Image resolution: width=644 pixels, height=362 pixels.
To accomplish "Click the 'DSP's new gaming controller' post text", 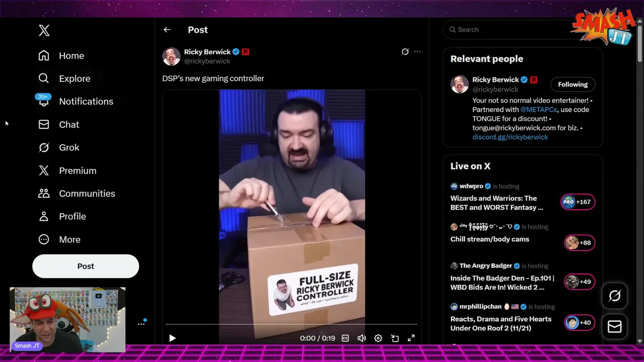I will [213, 78].
